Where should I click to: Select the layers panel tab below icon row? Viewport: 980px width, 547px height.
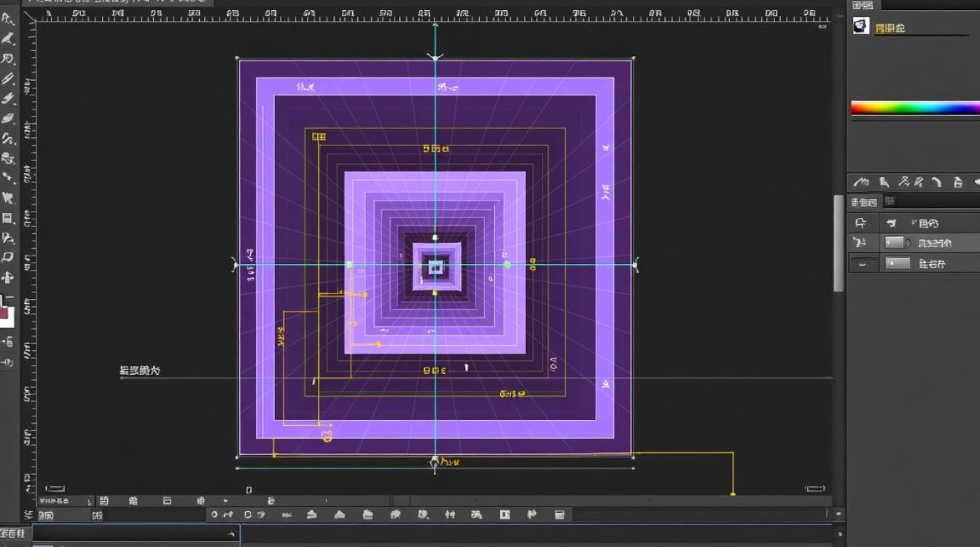pyautogui.click(x=864, y=202)
